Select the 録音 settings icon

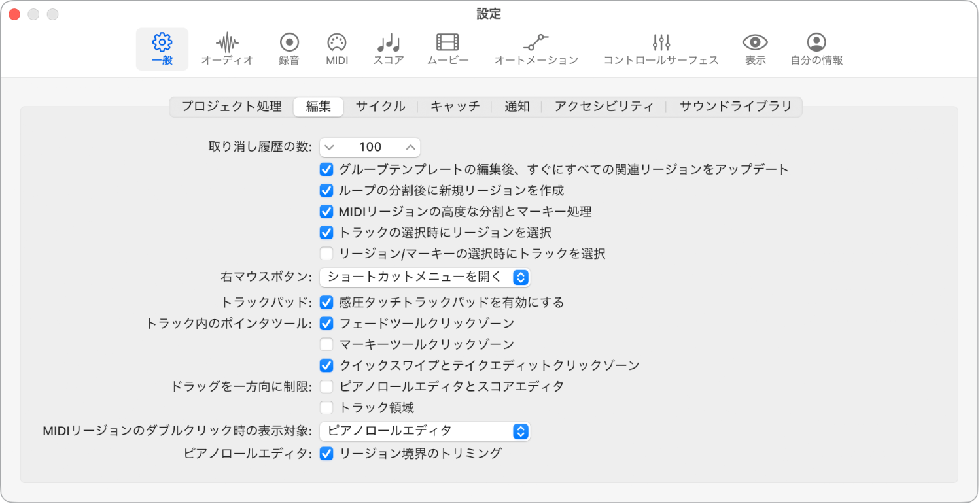[288, 48]
